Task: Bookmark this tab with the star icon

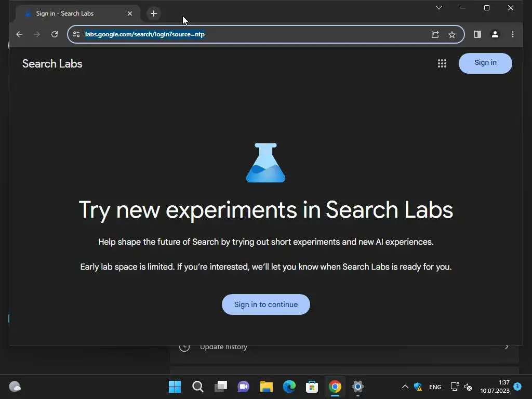Action: click(x=452, y=34)
